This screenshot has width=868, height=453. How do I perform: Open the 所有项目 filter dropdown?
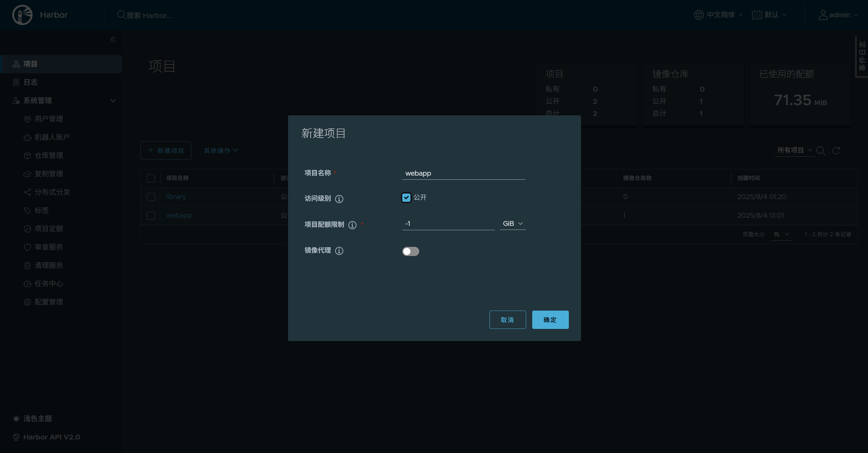[794, 150]
